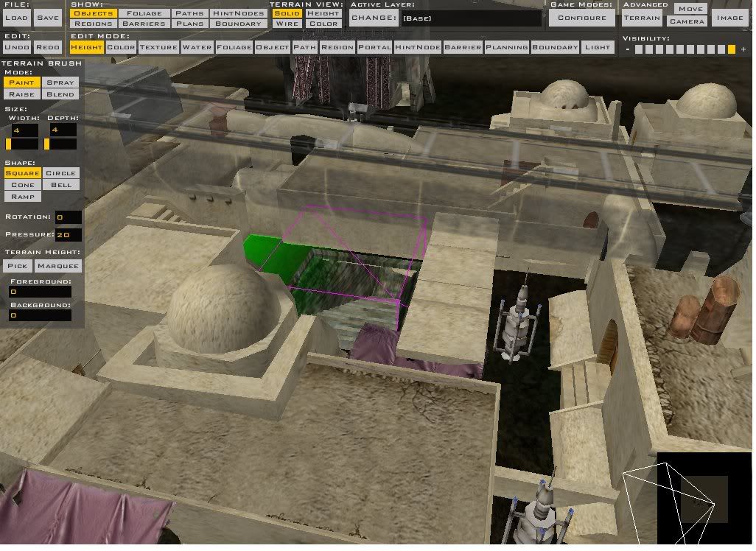Click the Foreground height field
756x551 pixels.
tap(40, 292)
